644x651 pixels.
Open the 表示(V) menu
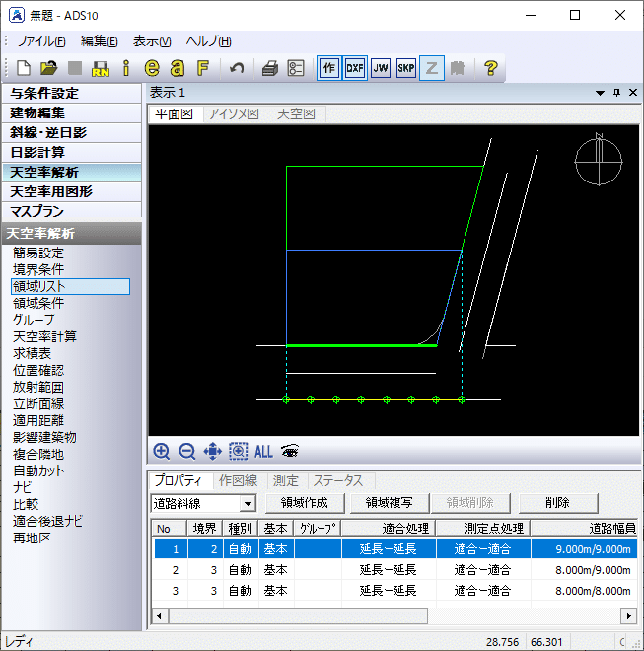click(152, 41)
